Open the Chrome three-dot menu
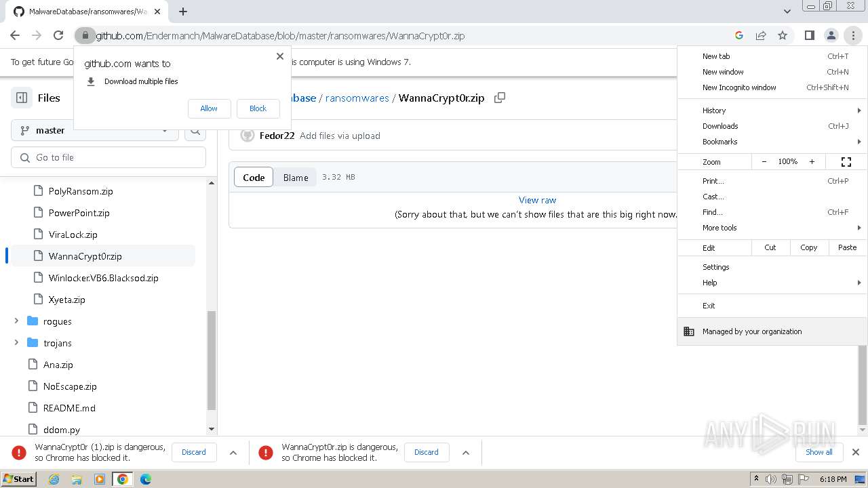868x488 pixels. click(853, 35)
